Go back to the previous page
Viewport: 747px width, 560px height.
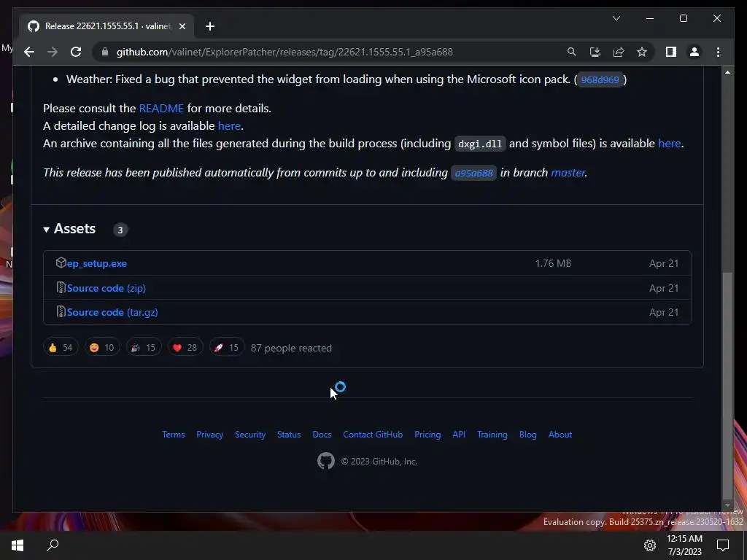point(29,52)
